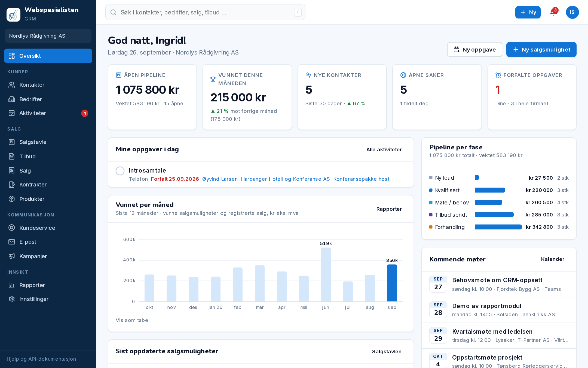Open the IS user avatar menu
This screenshot has height=368, width=588.
(x=572, y=12)
